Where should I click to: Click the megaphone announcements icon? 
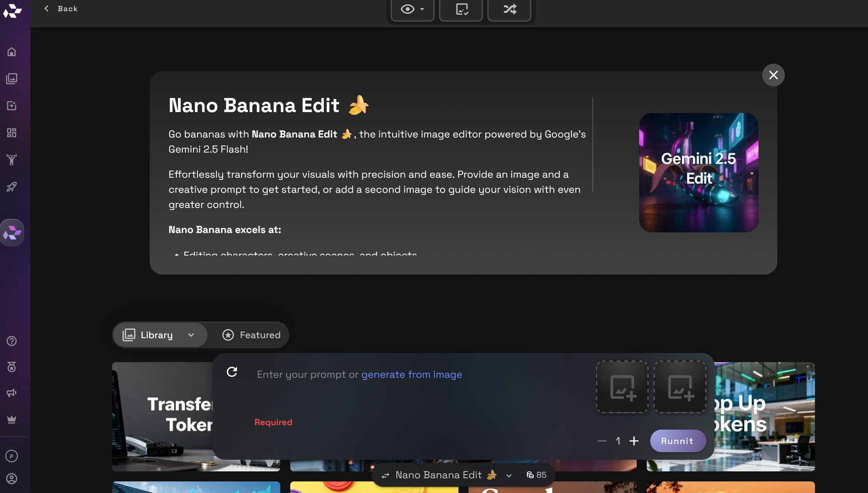(12, 393)
